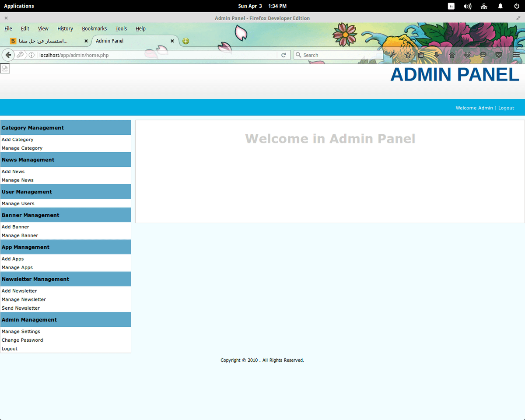Reload the page with the refresh icon
The width and height of the screenshot is (525, 420).
pyautogui.click(x=283, y=55)
